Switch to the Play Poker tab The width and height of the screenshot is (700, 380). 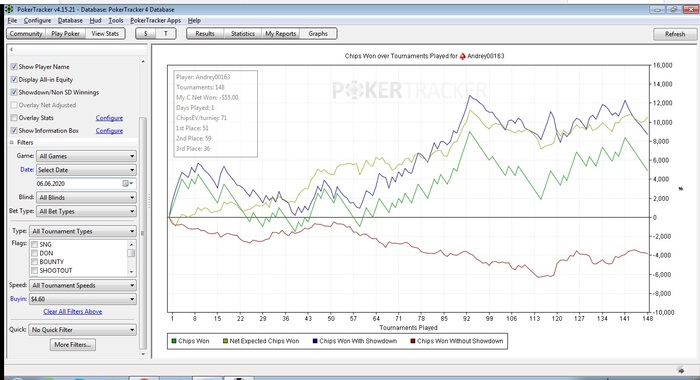(66, 33)
